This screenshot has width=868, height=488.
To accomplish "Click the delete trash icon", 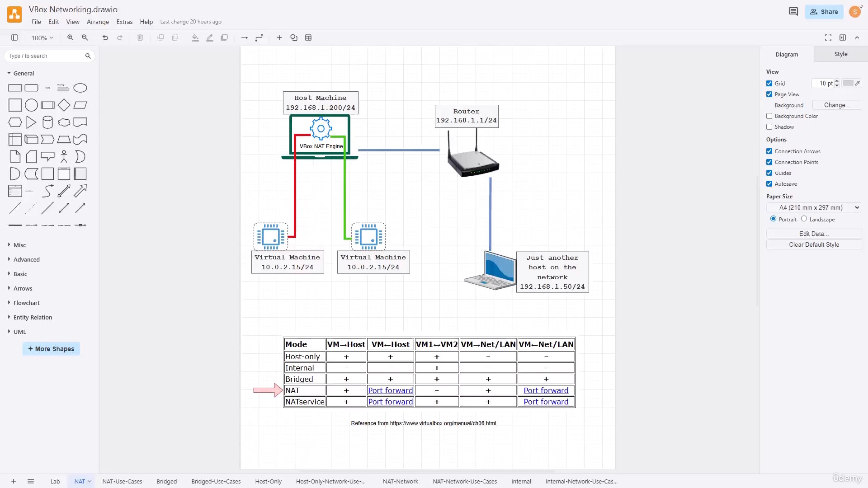I will coord(140,38).
